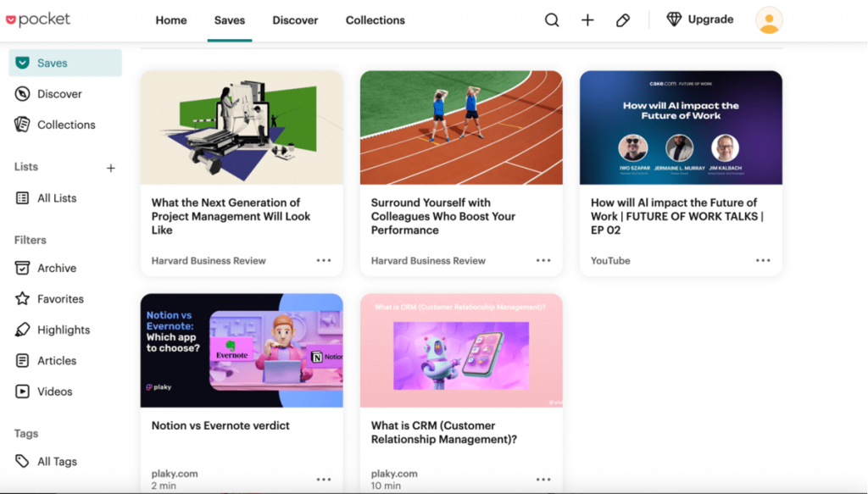Viewport: 868px width, 494px height.
Task: Click the pencil bulk edit icon
Action: point(623,20)
